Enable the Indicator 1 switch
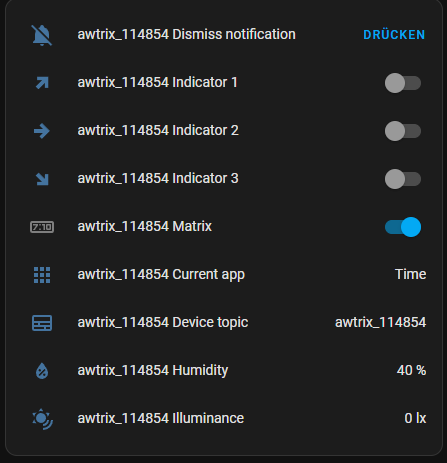The height and width of the screenshot is (463, 447). (403, 83)
